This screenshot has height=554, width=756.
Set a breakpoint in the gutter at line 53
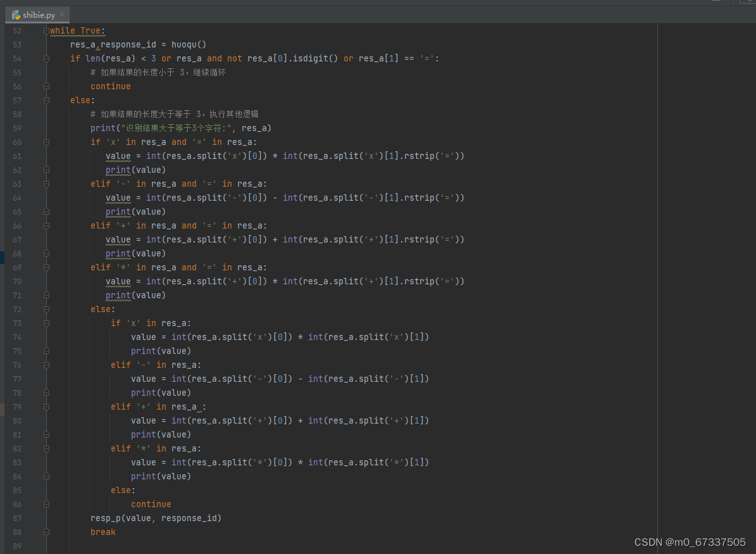coord(35,44)
